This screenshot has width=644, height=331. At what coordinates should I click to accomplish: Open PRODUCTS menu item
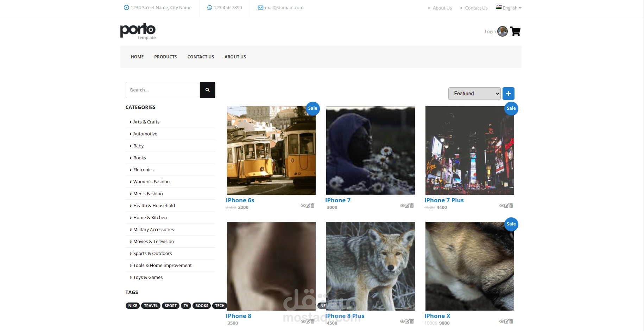(x=165, y=57)
